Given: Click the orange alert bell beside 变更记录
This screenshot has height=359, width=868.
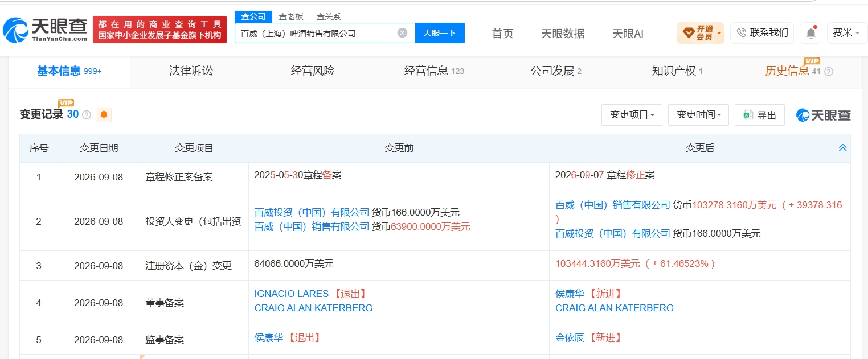Looking at the screenshot, I should point(104,114).
